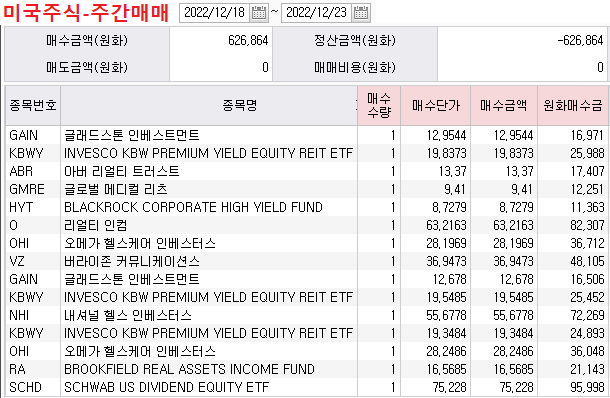Sort by 매수단가 column header
This screenshot has height=398, width=610.
click(x=436, y=105)
